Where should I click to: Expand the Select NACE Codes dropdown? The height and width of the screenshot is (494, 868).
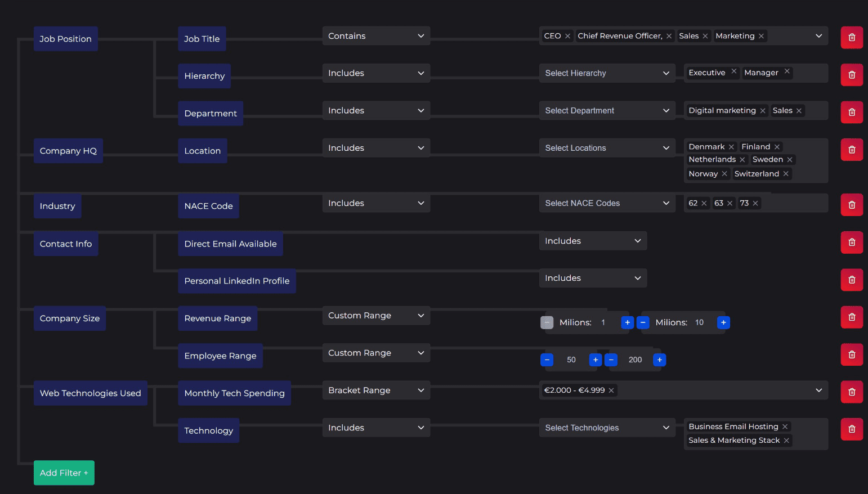coord(606,203)
